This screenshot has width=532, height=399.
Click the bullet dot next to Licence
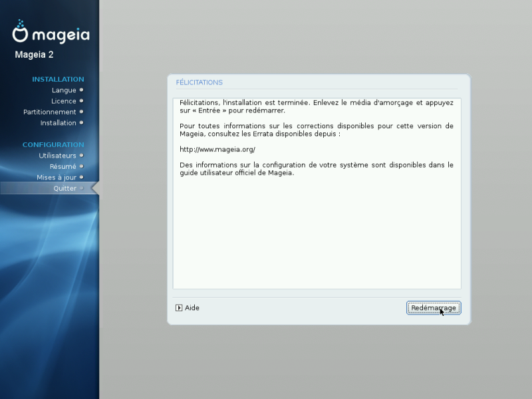[x=81, y=101]
